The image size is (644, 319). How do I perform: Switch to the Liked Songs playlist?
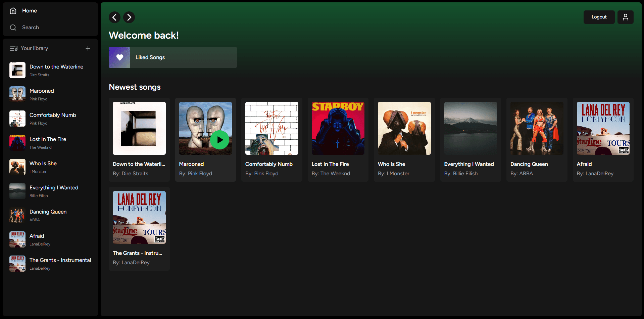click(172, 57)
